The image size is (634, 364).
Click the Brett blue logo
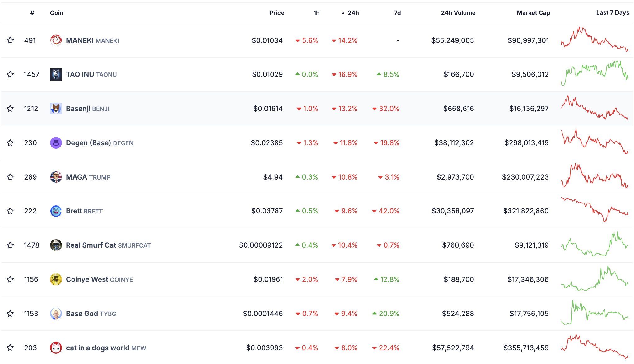tap(56, 211)
